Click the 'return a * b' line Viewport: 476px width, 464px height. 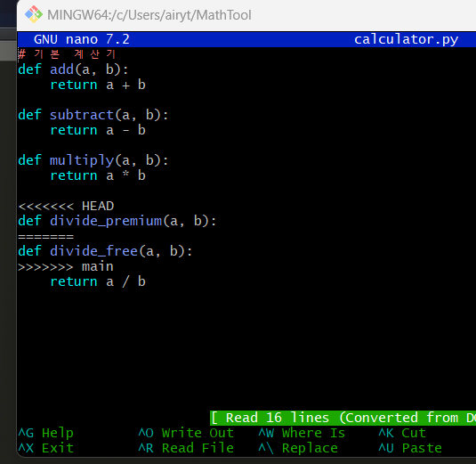98,175
